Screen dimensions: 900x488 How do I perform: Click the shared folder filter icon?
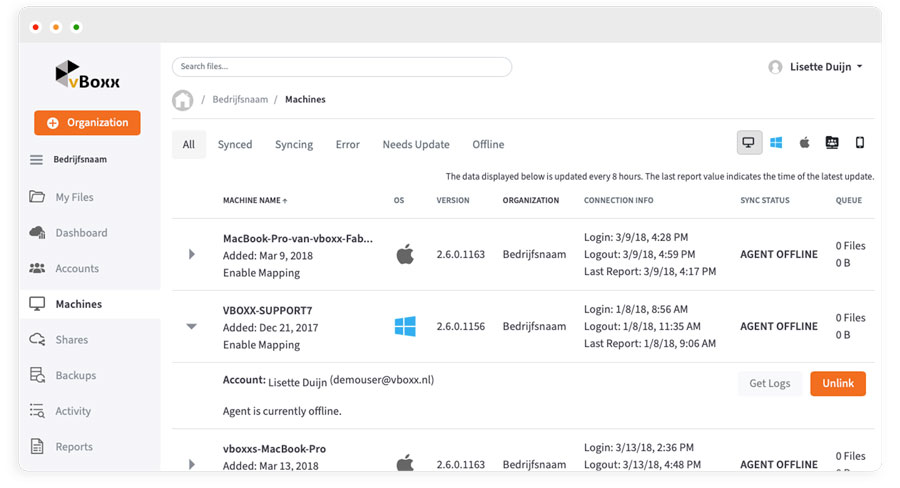(x=832, y=143)
